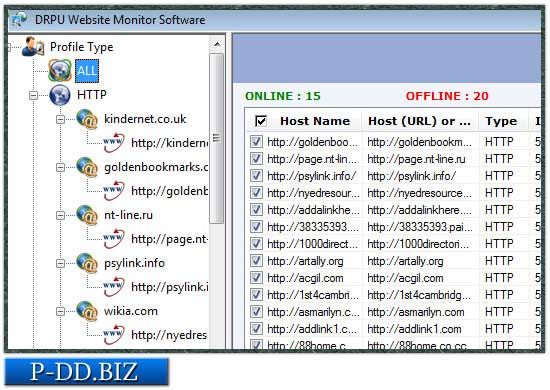The height and width of the screenshot is (390, 550).
Task: Click http://nyedresource... URL cell
Action: pos(420,193)
